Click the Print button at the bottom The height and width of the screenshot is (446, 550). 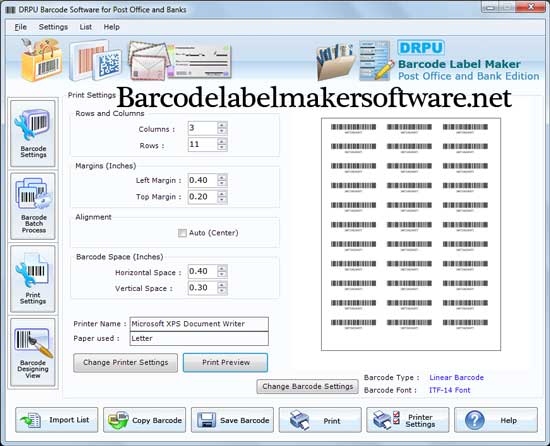[x=320, y=420]
